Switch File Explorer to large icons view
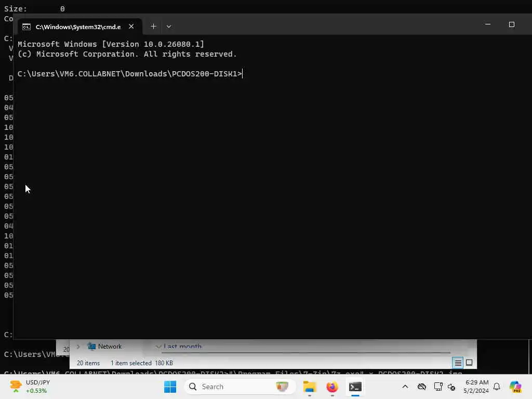 [469, 363]
